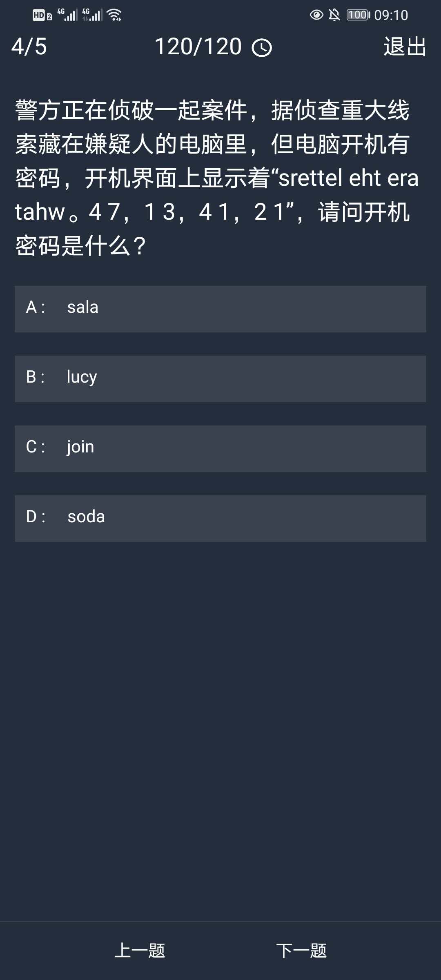
Task: Select answer D: soda
Action: click(x=220, y=518)
